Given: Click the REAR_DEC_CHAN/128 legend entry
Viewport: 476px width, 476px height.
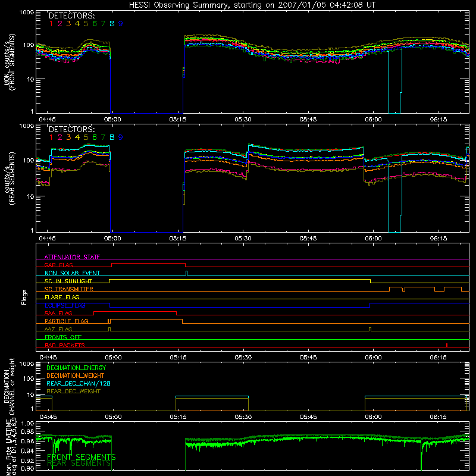Looking at the screenshot, I should click(x=79, y=383).
